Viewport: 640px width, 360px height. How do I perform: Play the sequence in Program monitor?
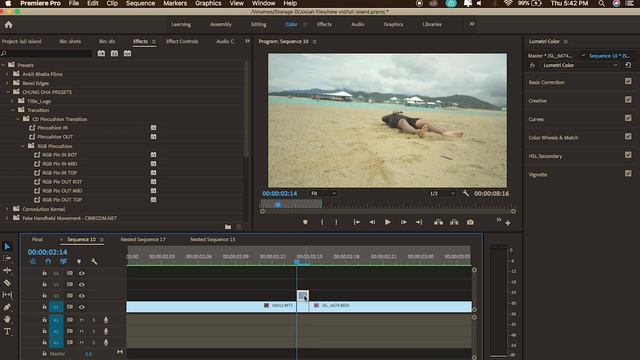(x=387, y=222)
